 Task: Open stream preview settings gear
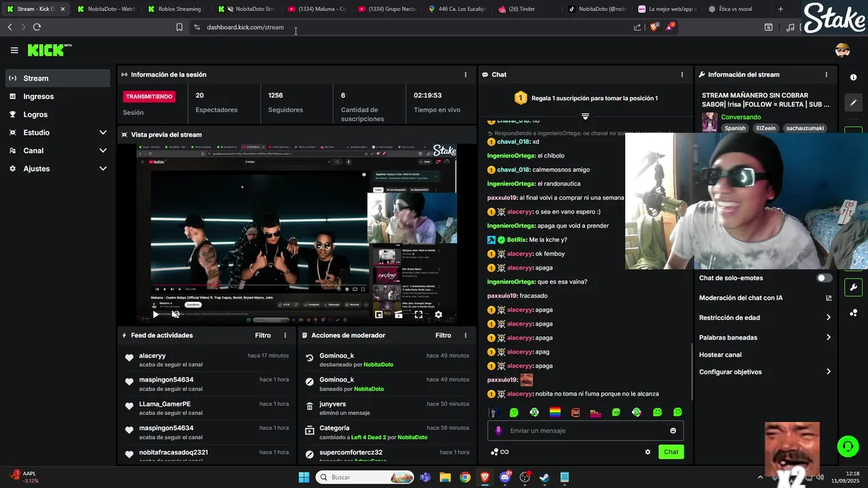pos(438,314)
